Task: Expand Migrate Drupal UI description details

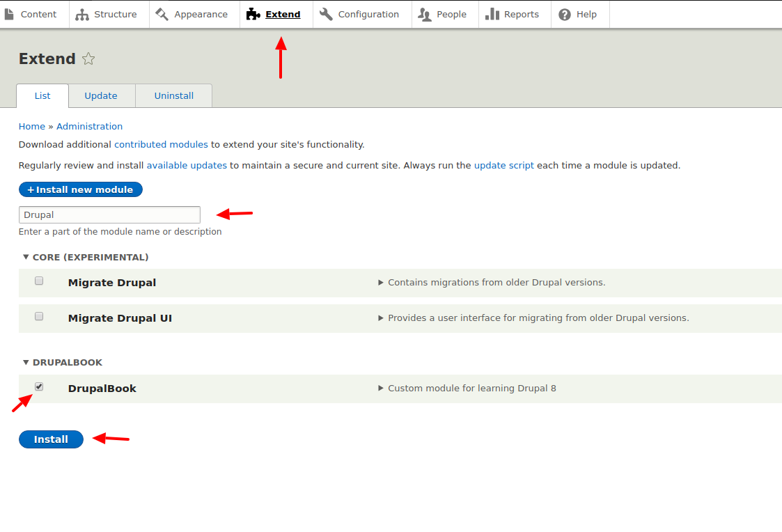Action: 533,318
